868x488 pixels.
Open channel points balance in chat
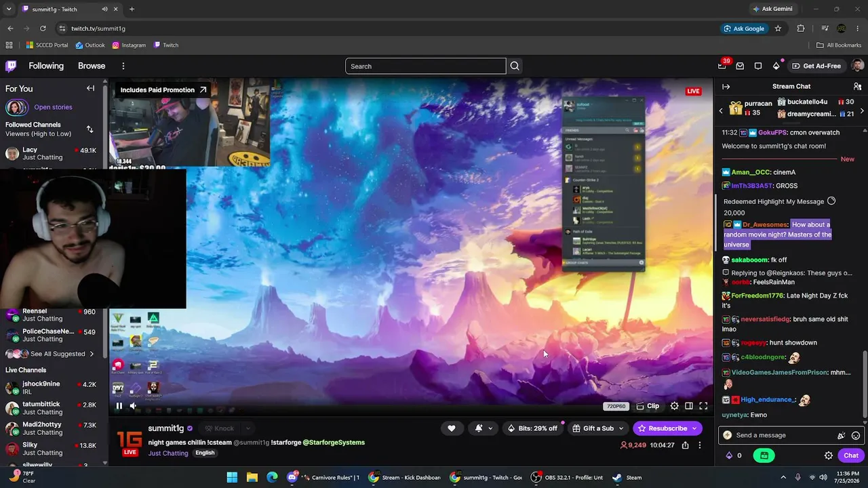[734, 455]
